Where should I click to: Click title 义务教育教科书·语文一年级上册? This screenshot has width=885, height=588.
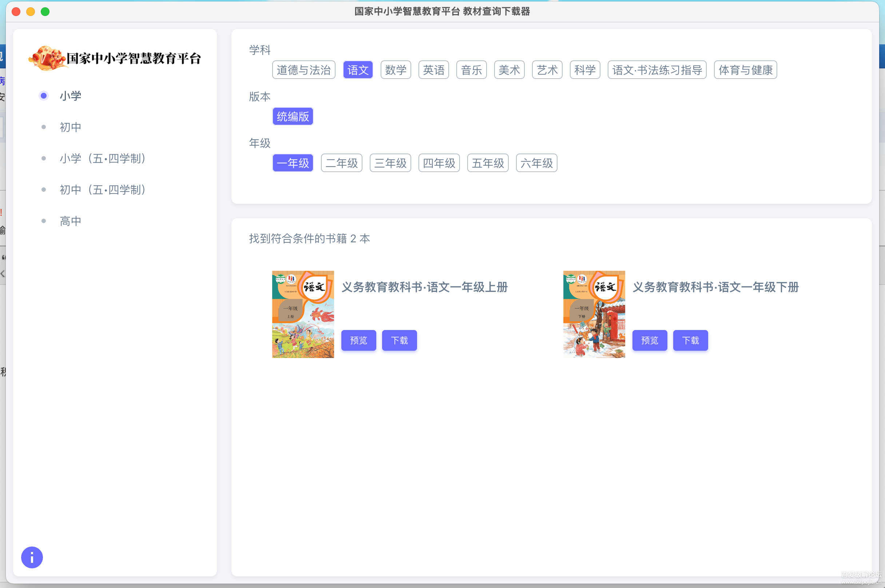425,287
